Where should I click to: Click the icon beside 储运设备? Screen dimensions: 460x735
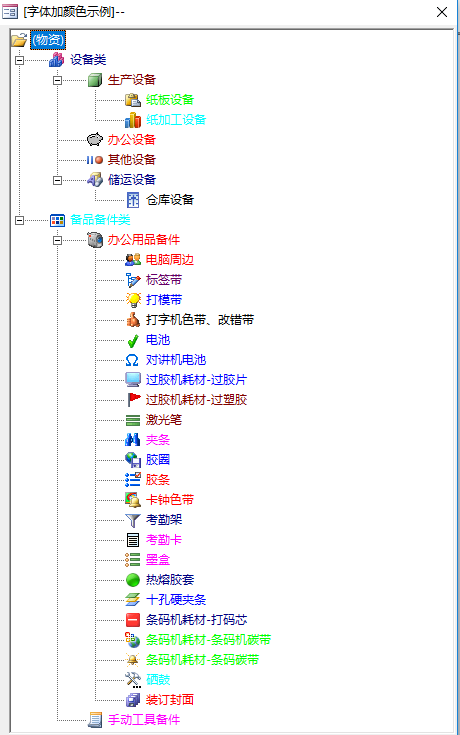95,180
